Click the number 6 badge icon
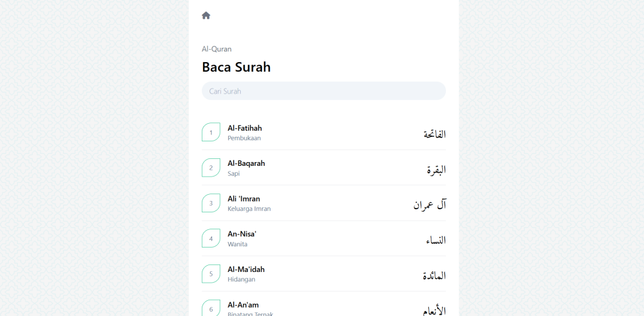644x316 pixels. (x=211, y=308)
